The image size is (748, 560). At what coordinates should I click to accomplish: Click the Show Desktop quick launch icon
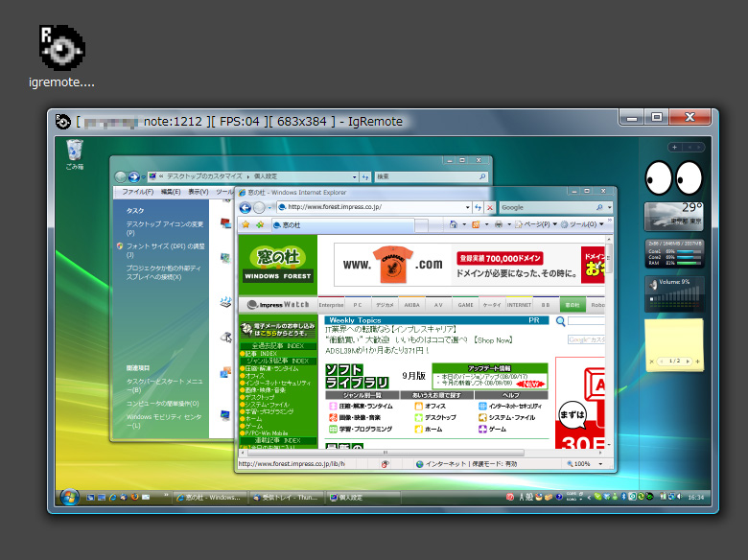tap(90, 497)
